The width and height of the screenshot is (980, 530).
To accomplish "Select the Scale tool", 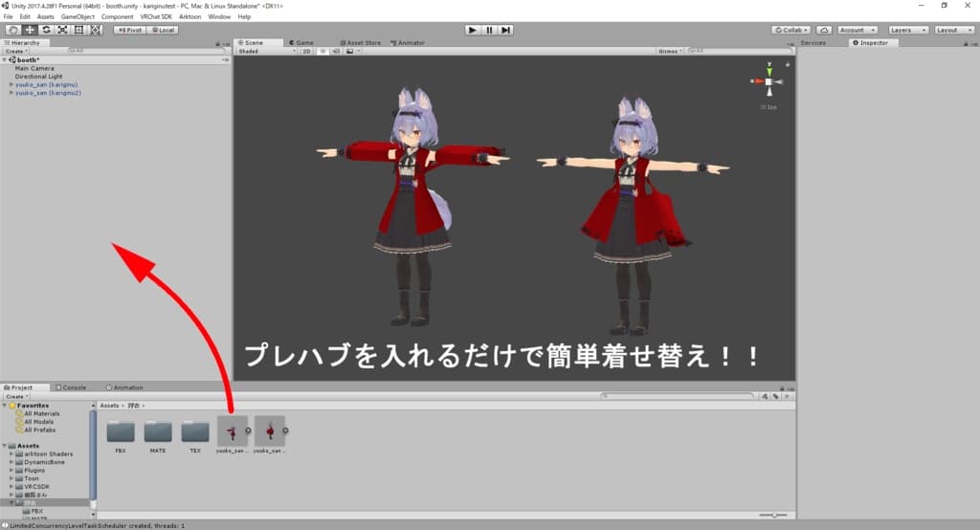I will click(x=62, y=30).
